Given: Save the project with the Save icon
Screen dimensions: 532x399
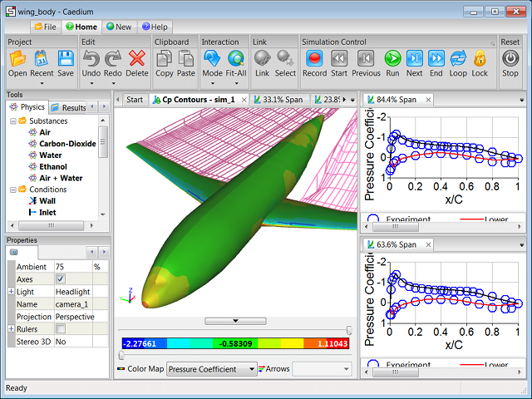Looking at the screenshot, I should point(66,63).
